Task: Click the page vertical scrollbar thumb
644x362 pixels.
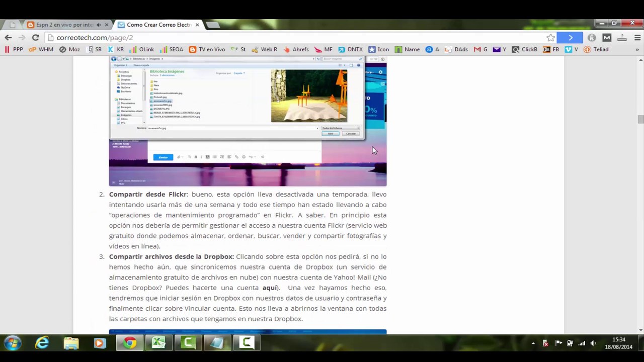Action: click(640, 119)
